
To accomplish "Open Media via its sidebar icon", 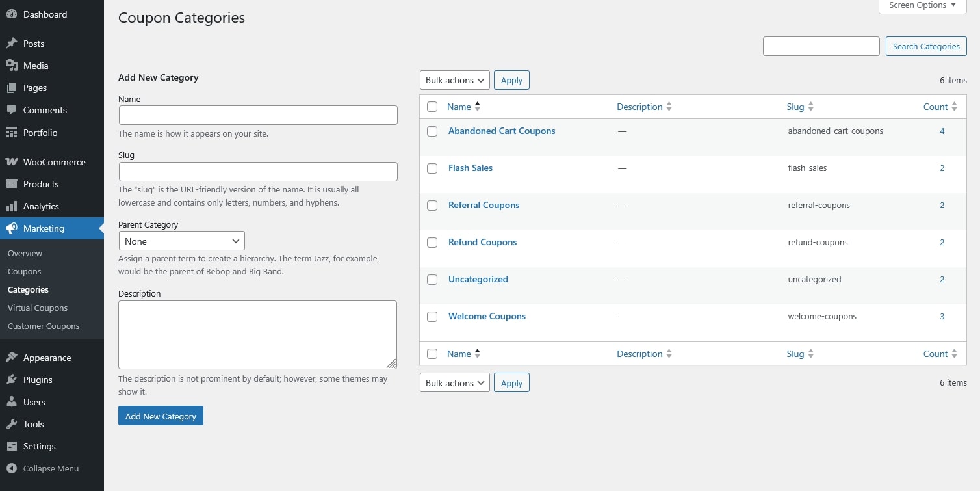I will click(12, 66).
